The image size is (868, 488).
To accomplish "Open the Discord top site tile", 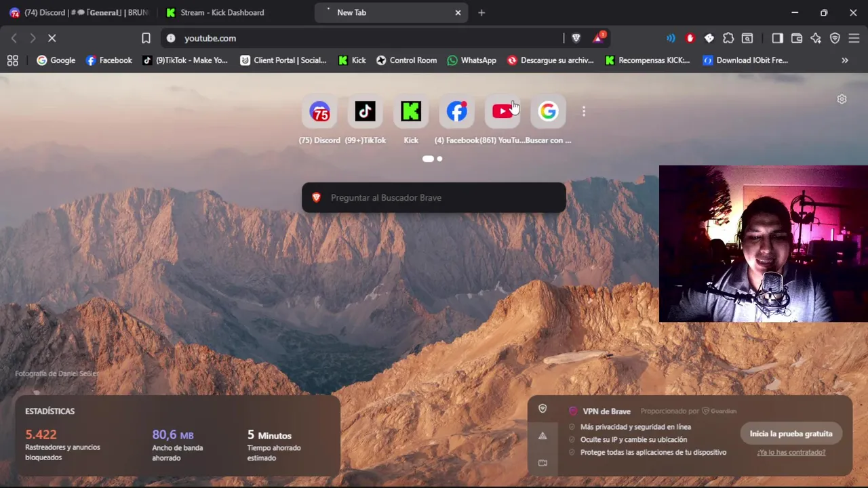I will point(319,111).
